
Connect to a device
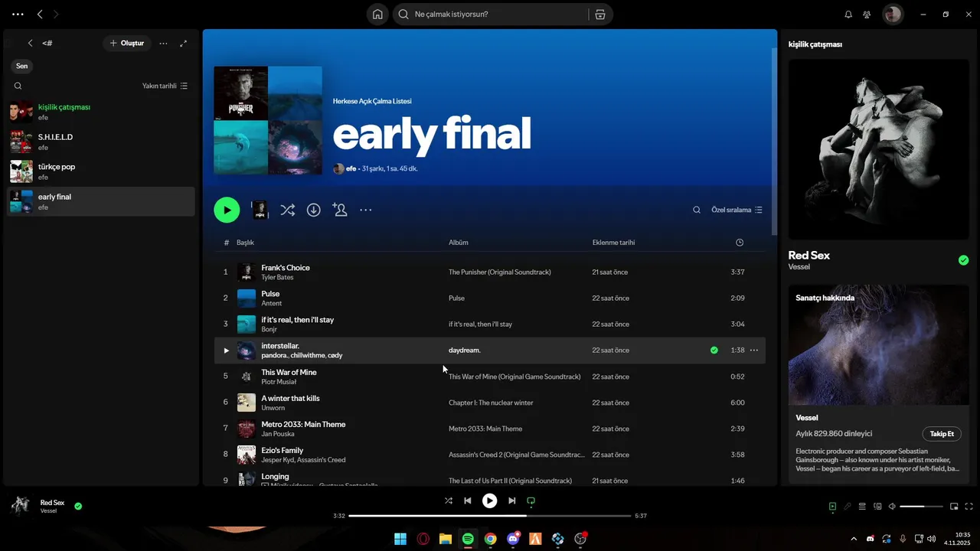tap(877, 506)
